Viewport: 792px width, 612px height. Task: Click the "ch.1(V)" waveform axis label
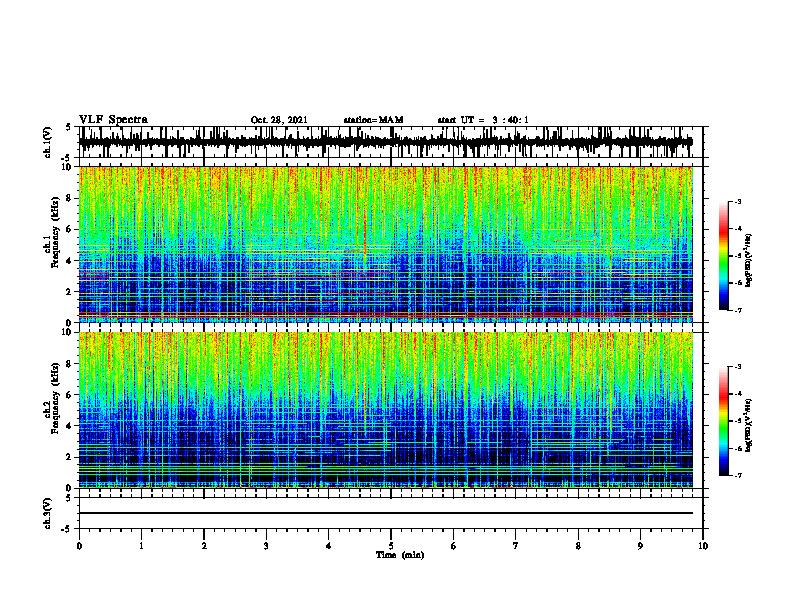[x=48, y=142]
